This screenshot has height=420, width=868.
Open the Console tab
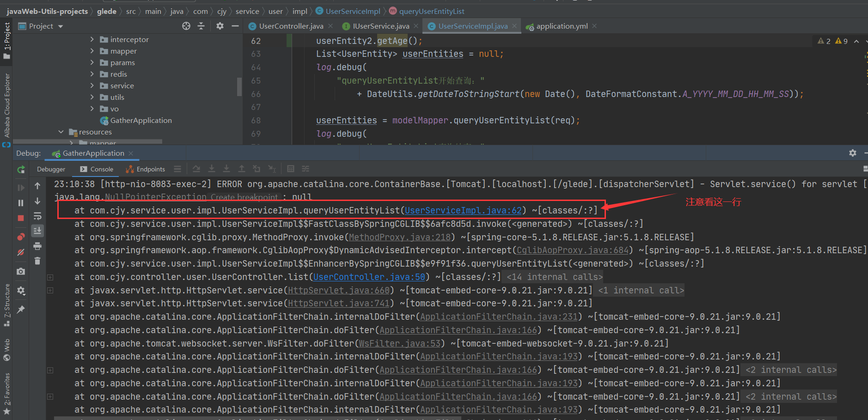[97, 170]
